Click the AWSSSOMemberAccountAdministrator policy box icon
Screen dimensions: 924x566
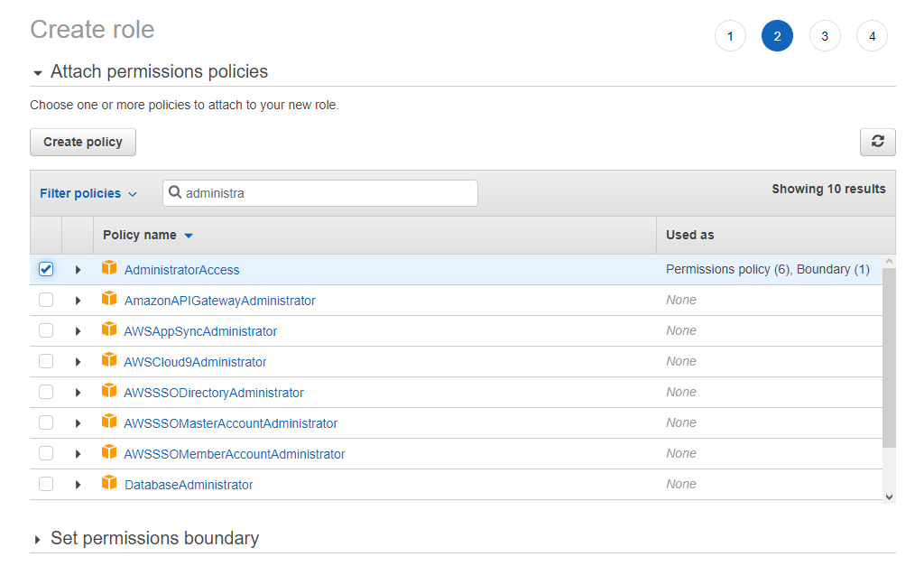tap(109, 451)
